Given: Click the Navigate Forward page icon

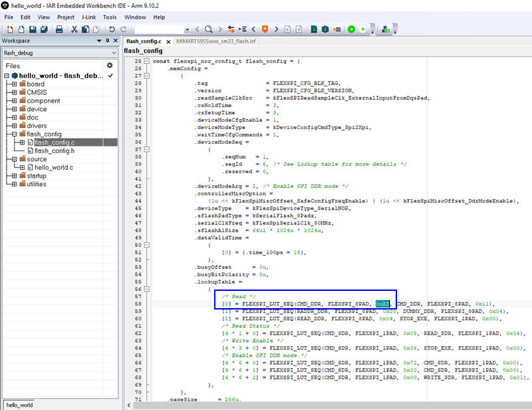Looking at the screenshot, I should 299,29.
